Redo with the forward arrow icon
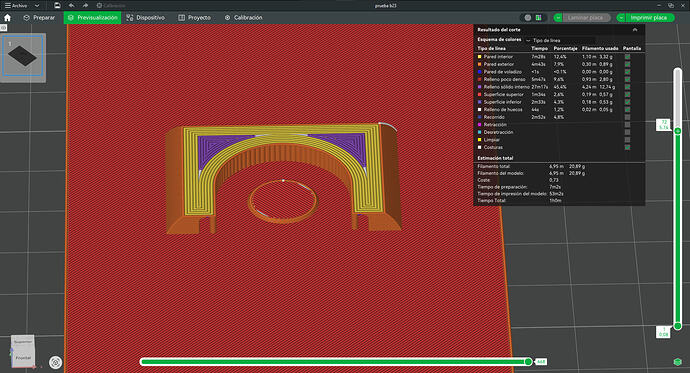Viewport: 690px width, 373px height. pos(85,5)
